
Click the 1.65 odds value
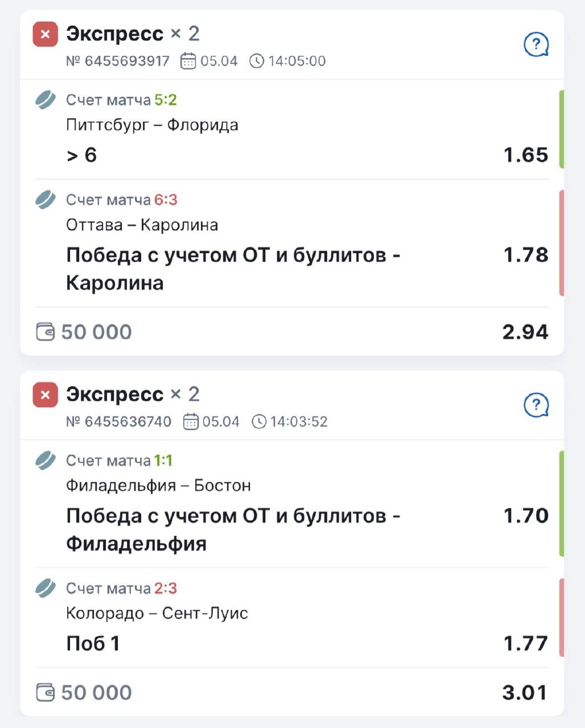(x=525, y=155)
